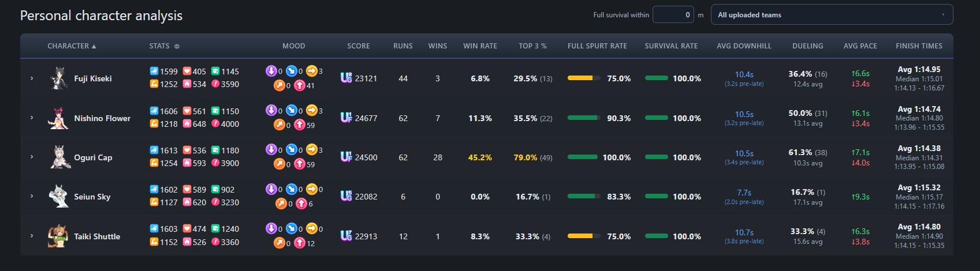This screenshot has height=271, width=980.
Task: Click the Taiki Shuttle character portrait icon
Action: 59,236
